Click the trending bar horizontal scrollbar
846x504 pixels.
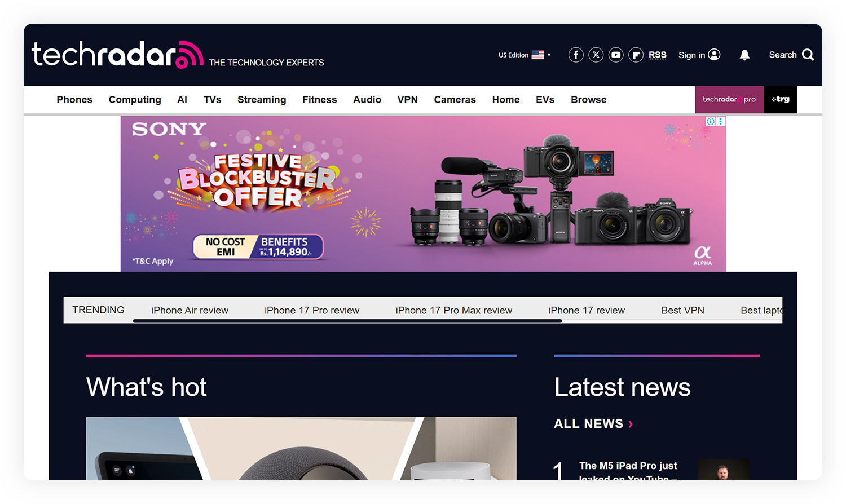347,321
